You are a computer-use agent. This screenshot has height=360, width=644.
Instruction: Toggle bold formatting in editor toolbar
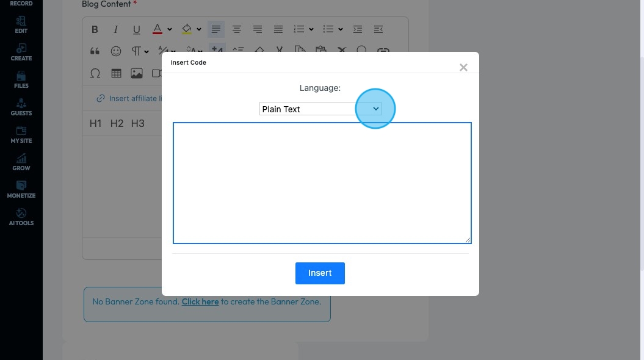pos(95,29)
